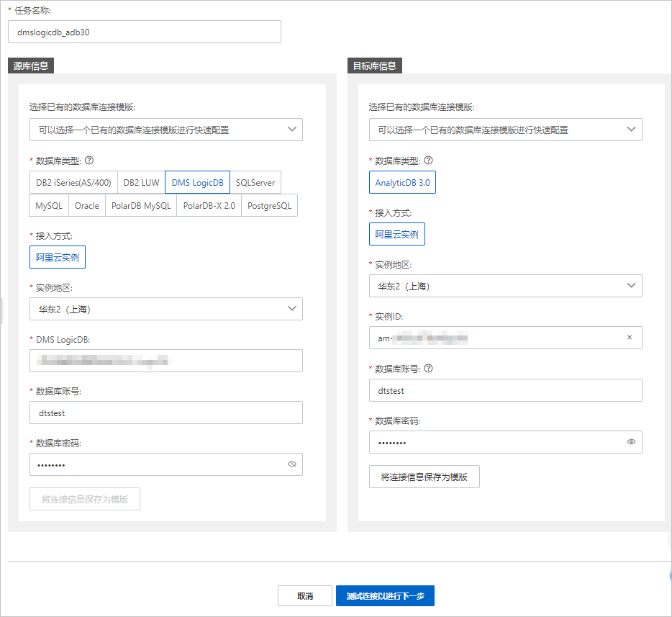The height and width of the screenshot is (617, 672).
Task: Select DB2 LUW database type
Action: pos(142,183)
